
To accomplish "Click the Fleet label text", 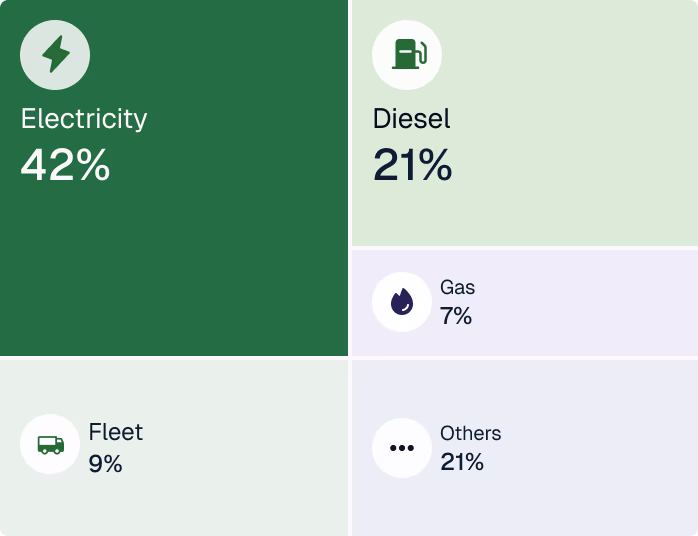I will pyautogui.click(x=116, y=432).
